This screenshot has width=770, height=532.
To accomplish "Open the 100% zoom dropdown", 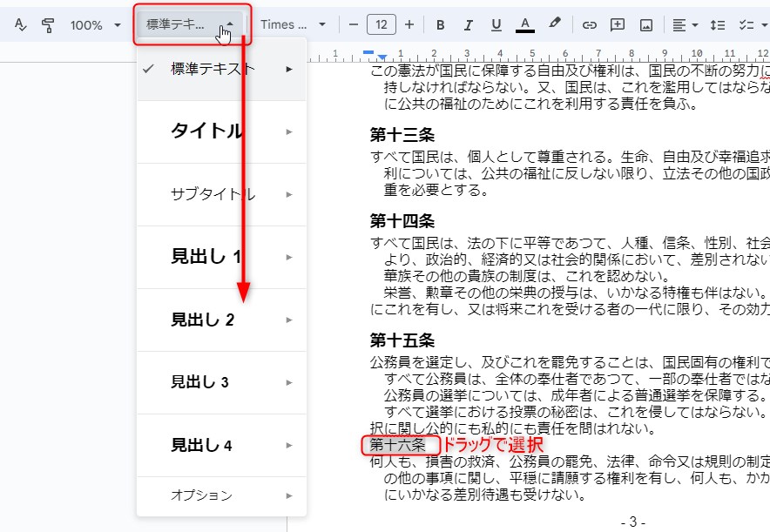I will pos(95,25).
